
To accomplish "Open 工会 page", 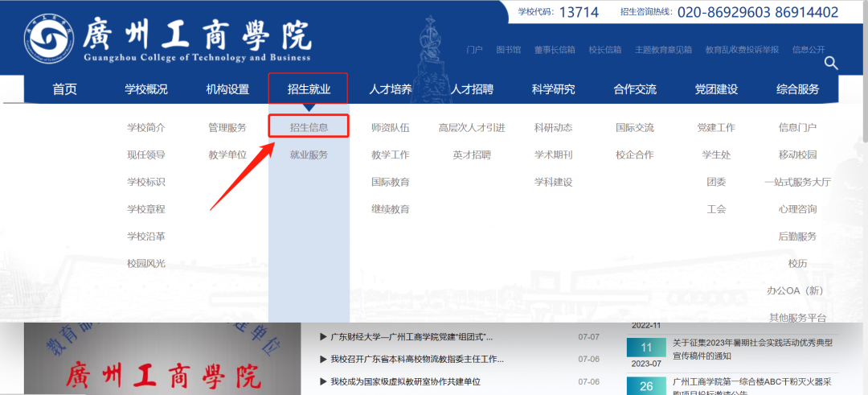I will pyautogui.click(x=716, y=209).
